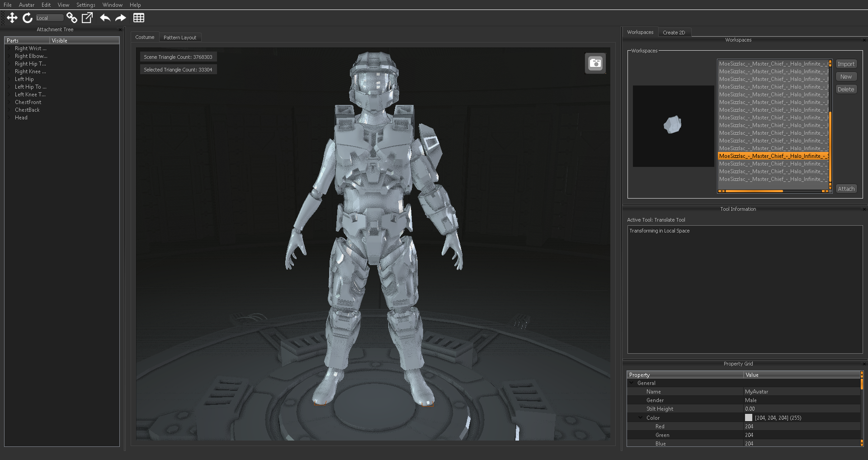Select the highlighted orange workspace entry
The image size is (868, 460).
tap(773, 156)
